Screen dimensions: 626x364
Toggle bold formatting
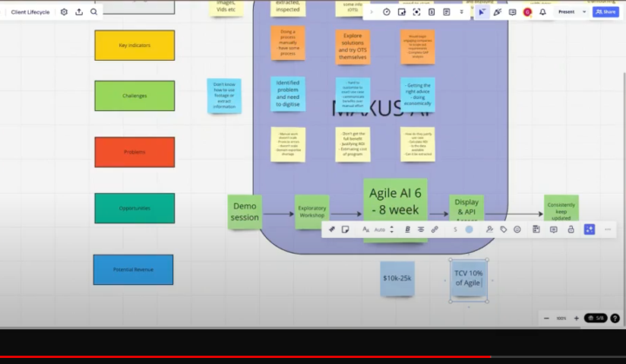click(x=407, y=229)
